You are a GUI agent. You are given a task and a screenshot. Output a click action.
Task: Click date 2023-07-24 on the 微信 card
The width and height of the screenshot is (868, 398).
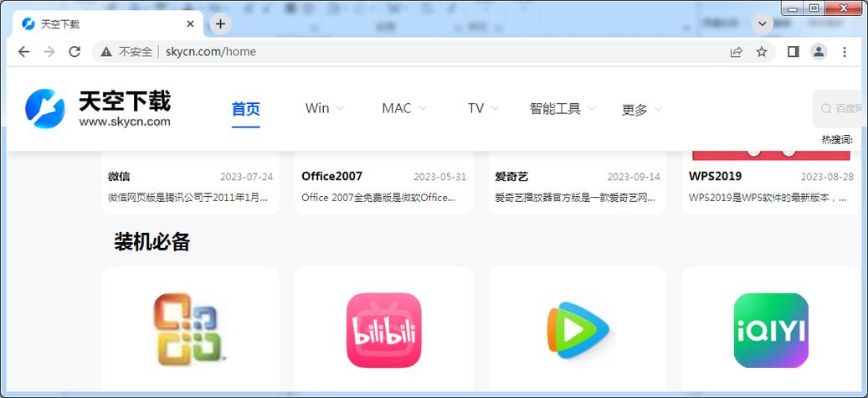pyautogui.click(x=246, y=178)
